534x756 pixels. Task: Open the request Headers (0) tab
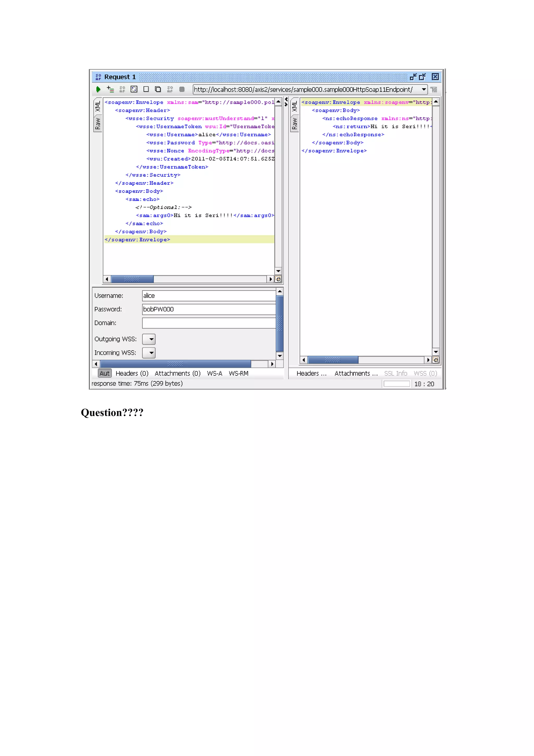(x=132, y=373)
